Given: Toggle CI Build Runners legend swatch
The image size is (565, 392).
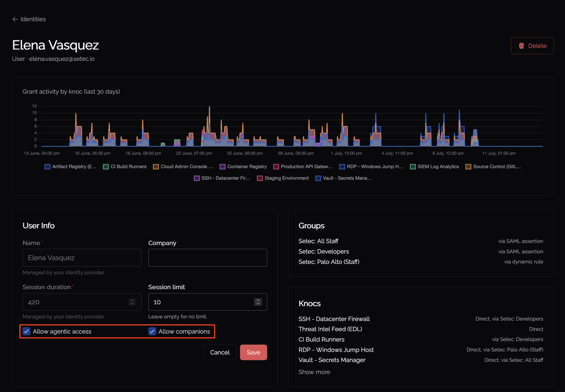Looking at the screenshot, I should [106, 167].
